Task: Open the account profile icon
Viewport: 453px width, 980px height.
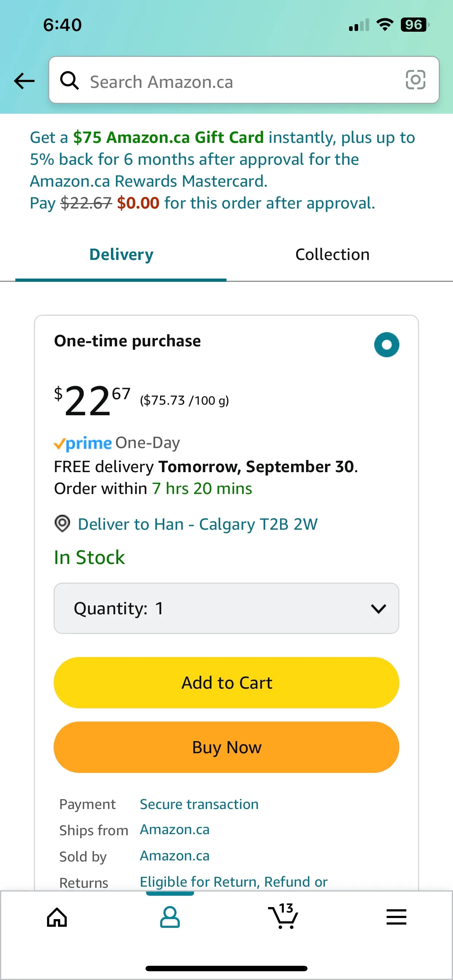Action: pos(170,917)
